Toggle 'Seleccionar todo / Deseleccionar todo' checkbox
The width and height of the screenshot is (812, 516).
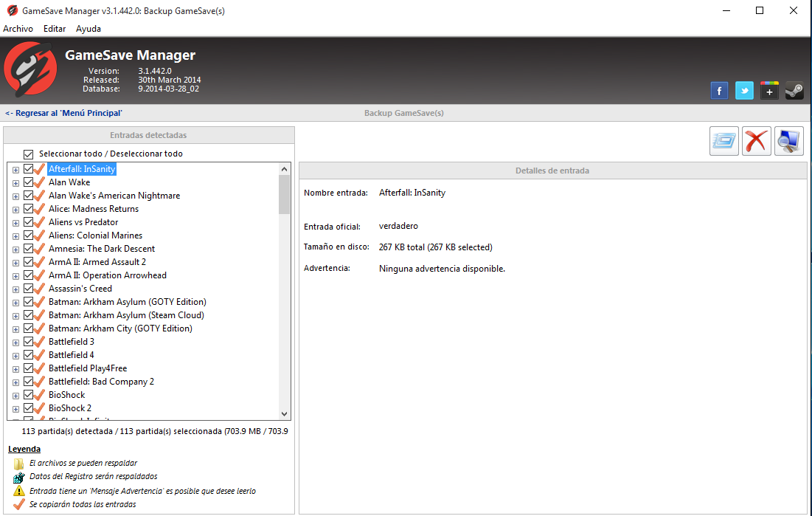pos(29,154)
